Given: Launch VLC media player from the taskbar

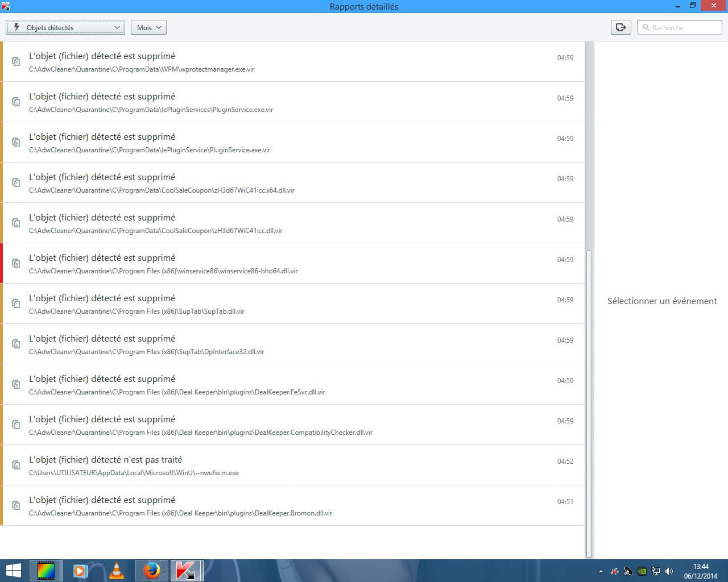Looking at the screenshot, I should pos(116,571).
